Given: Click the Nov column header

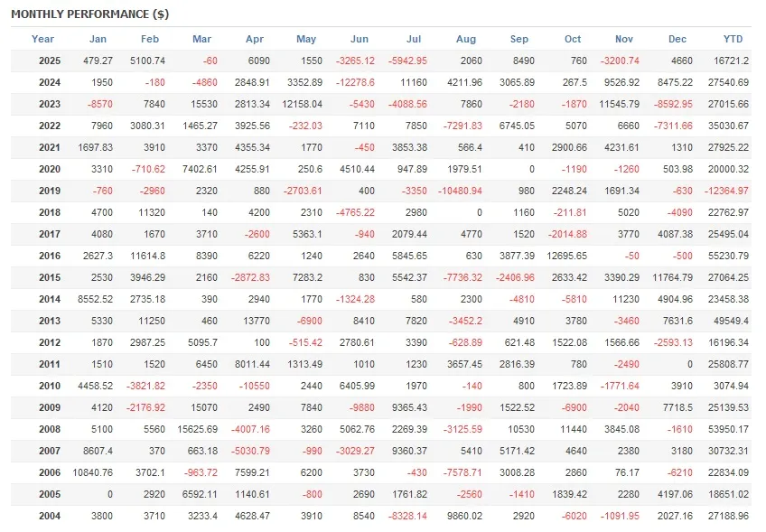Looking at the screenshot, I should (624, 39).
